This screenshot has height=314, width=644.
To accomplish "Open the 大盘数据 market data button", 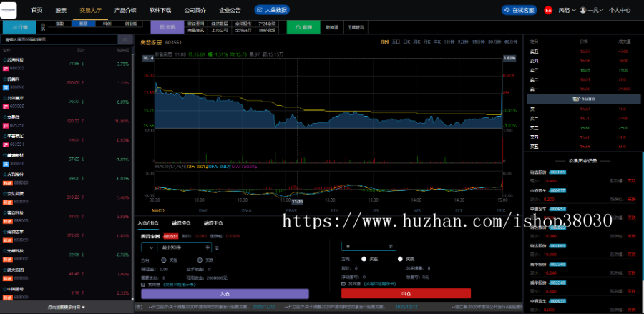I will [272, 10].
